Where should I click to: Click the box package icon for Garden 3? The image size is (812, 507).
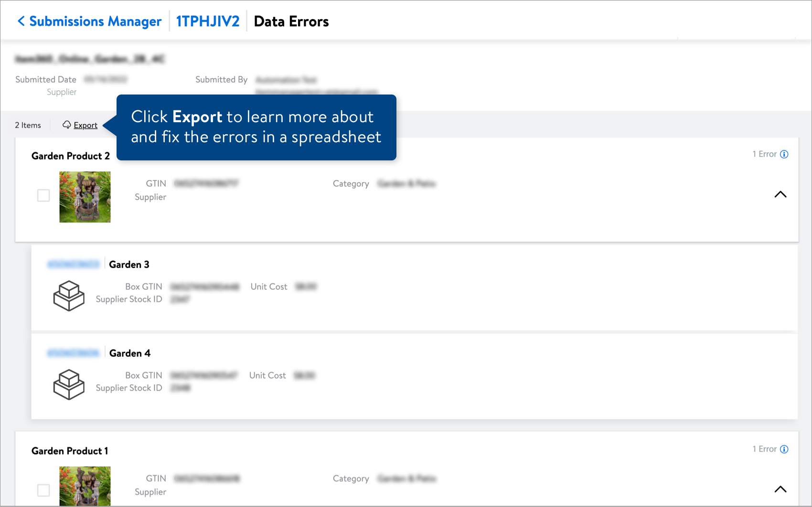click(68, 296)
